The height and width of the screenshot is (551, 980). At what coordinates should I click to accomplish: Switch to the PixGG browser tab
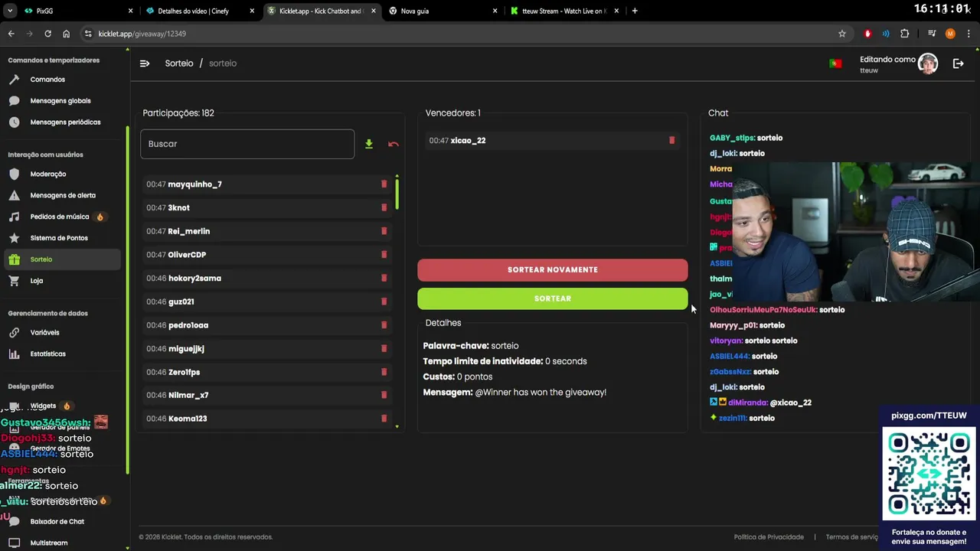(77, 11)
